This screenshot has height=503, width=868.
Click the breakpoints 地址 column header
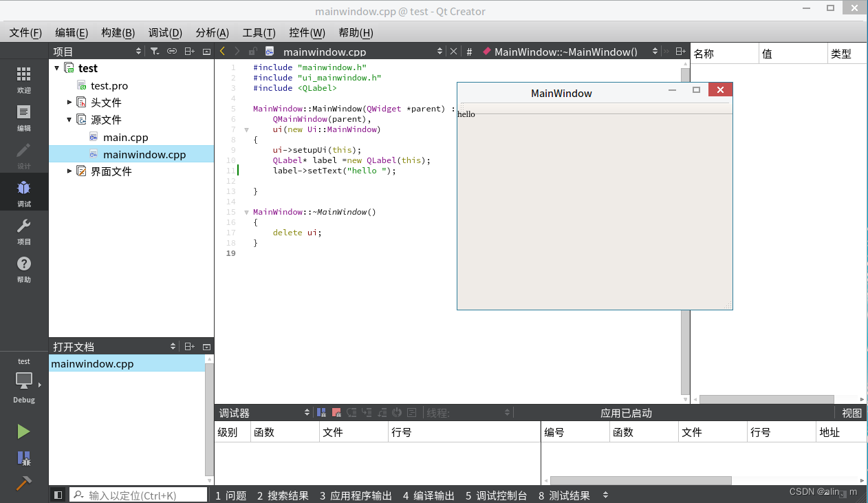[840, 432]
